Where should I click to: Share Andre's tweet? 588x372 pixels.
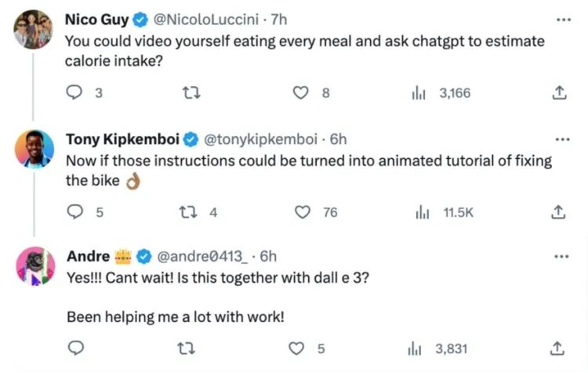559,349
